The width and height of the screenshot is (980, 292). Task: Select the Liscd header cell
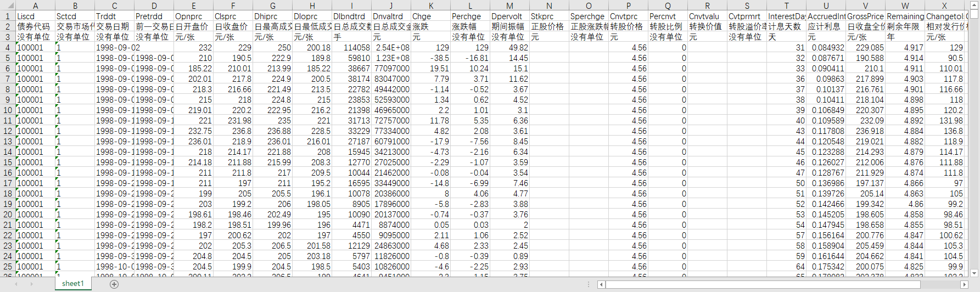[x=36, y=16]
